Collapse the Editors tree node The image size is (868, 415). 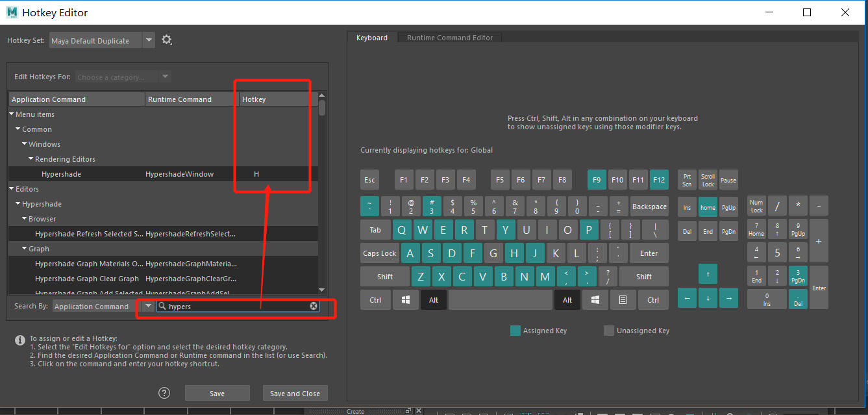coord(12,189)
